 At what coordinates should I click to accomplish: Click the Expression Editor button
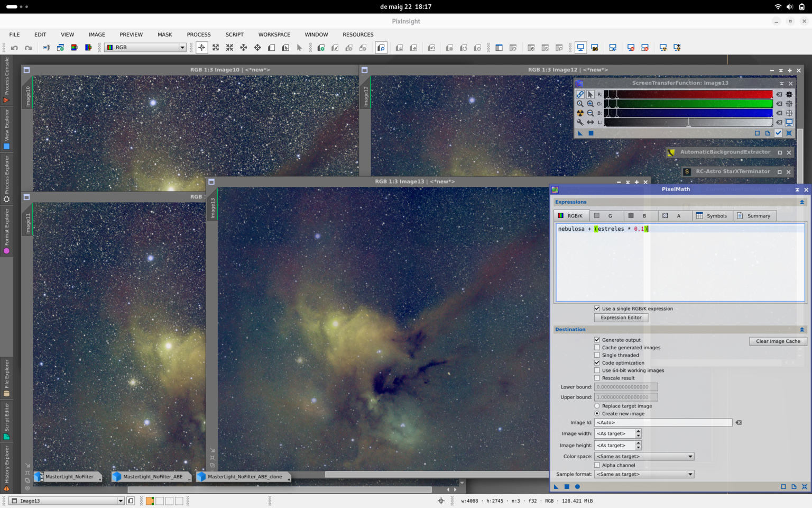[x=621, y=317]
